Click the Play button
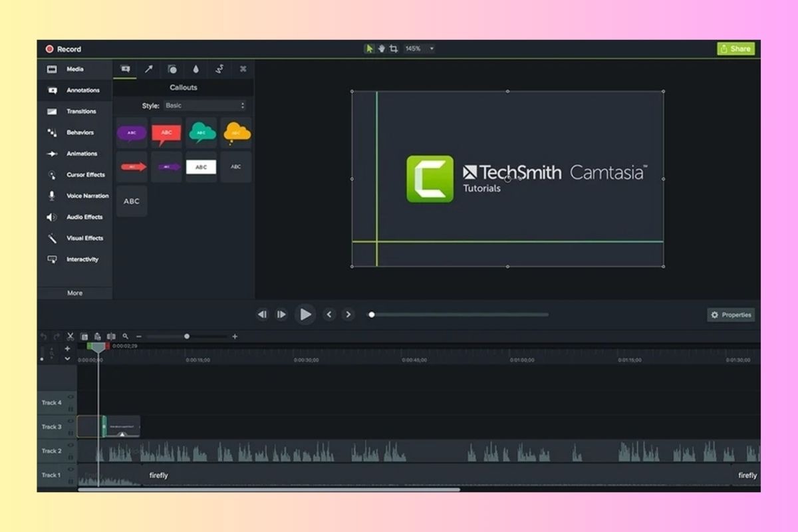The height and width of the screenshot is (532, 798). point(305,315)
